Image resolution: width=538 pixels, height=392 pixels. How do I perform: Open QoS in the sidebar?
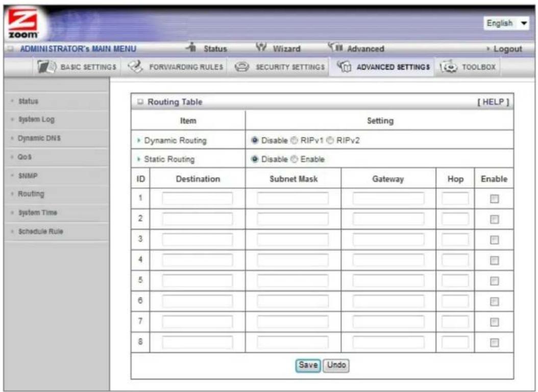25,157
